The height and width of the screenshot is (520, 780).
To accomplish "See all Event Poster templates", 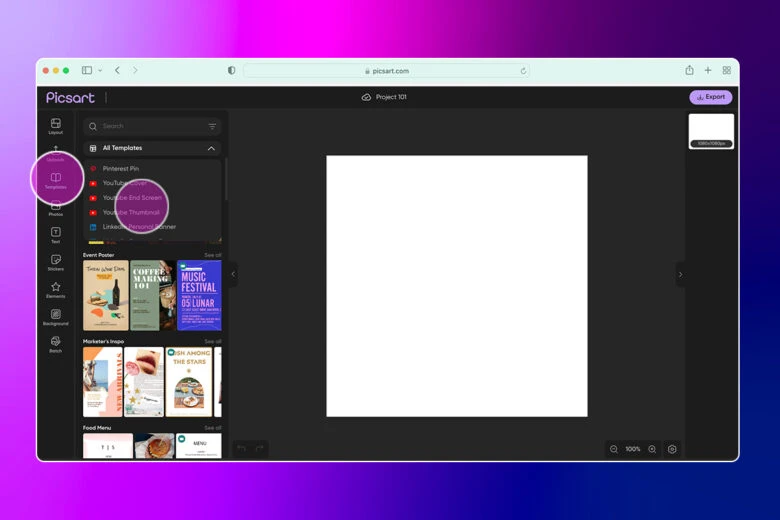I will (213, 255).
